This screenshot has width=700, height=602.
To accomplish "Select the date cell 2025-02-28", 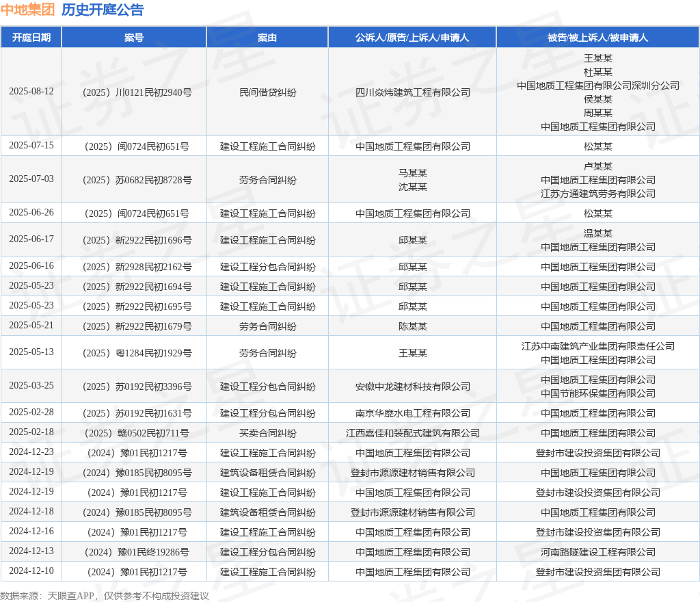I will pos(31,413).
